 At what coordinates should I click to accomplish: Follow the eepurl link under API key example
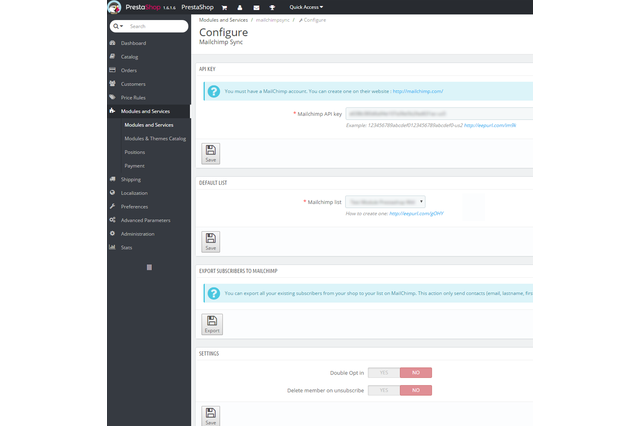click(490, 125)
